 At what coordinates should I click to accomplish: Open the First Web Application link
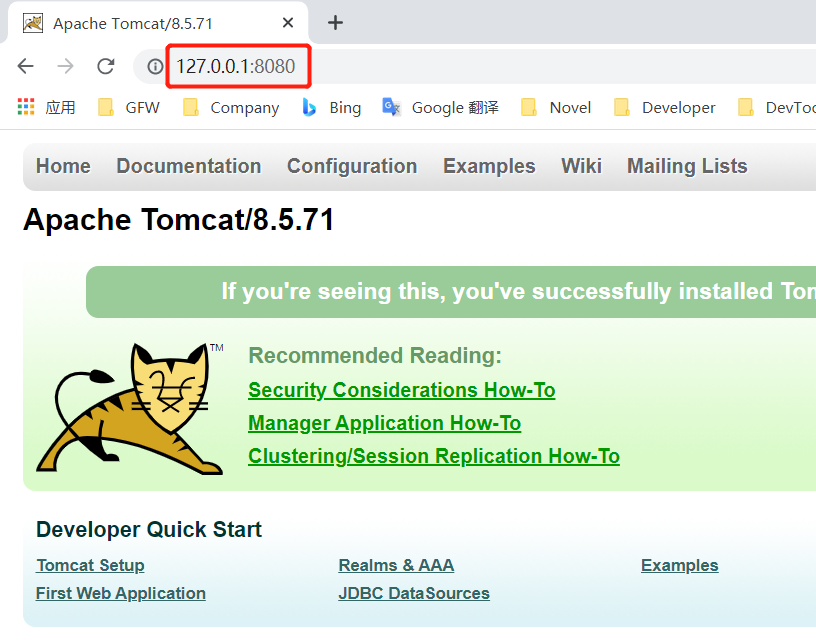(121, 593)
